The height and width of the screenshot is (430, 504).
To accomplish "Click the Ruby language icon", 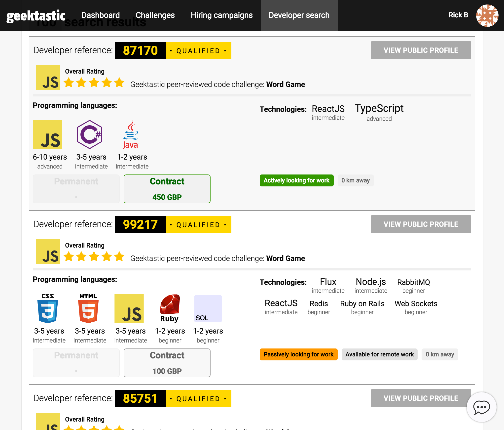I will (170, 308).
